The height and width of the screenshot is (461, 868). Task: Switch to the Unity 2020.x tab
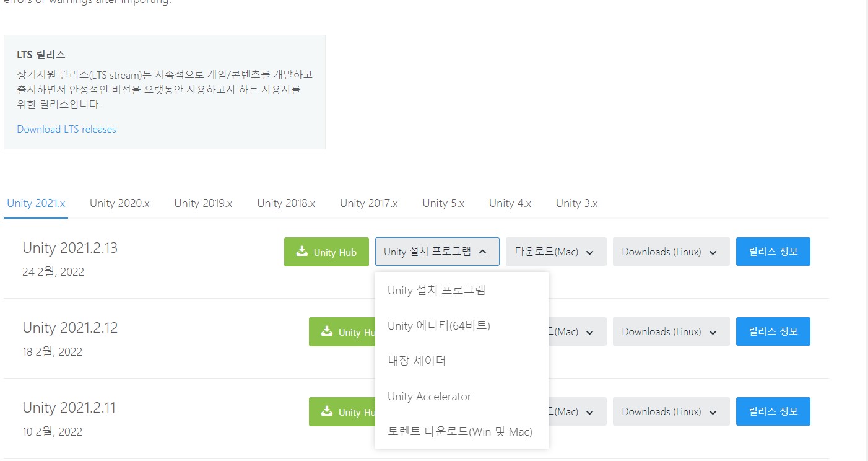click(119, 203)
